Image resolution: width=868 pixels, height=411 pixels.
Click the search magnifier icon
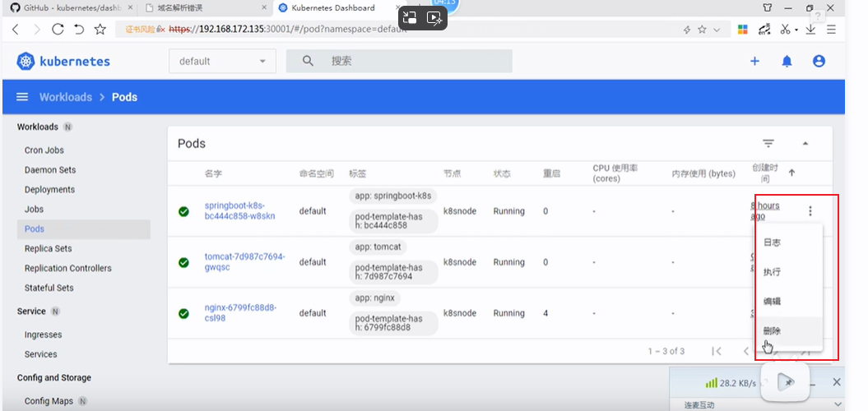click(308, 61)
